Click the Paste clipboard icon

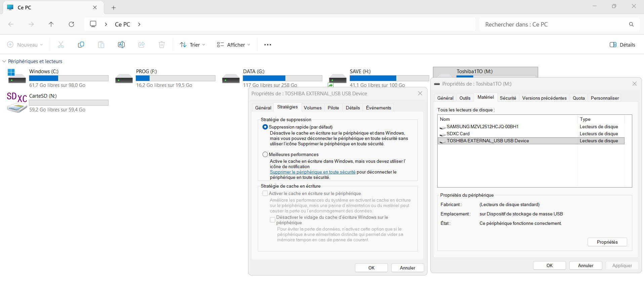pos(101,45)
